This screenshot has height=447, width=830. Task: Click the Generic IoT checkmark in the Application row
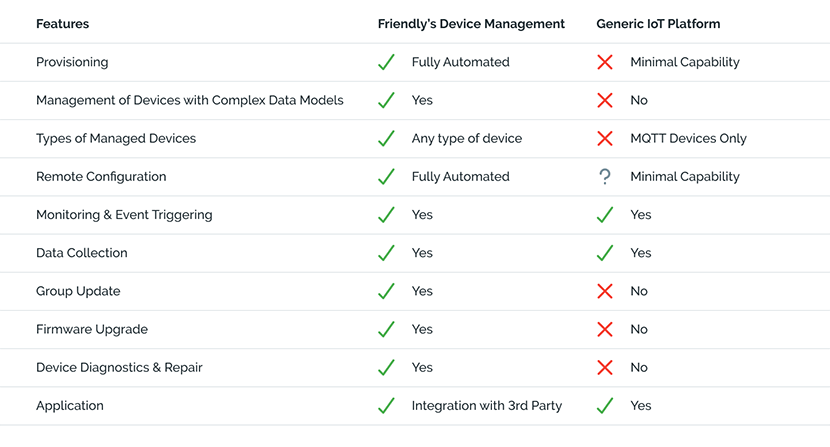[605, 405]
